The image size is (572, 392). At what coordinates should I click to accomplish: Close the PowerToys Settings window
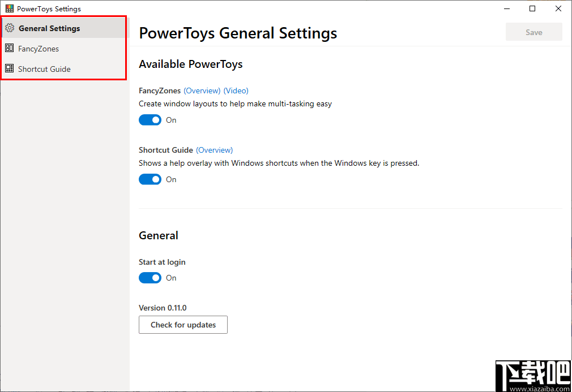(x=558, y=8)
